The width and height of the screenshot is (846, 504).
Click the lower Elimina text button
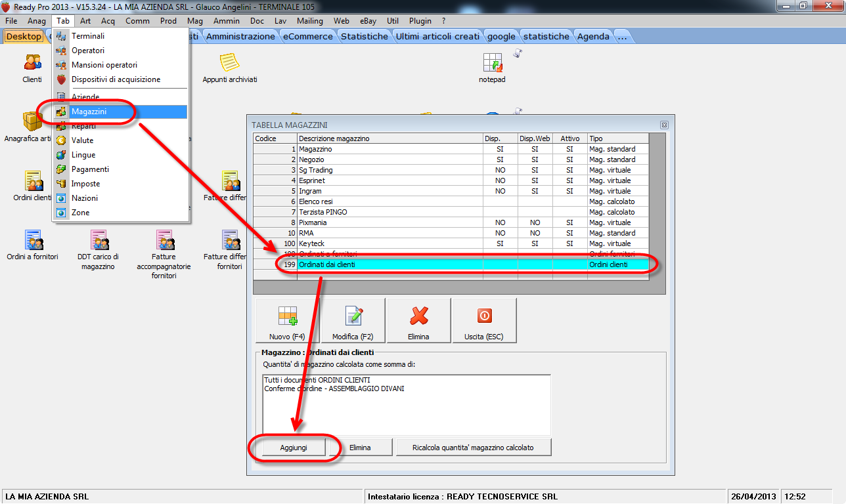pyautogui.click(x=360, y=448)
